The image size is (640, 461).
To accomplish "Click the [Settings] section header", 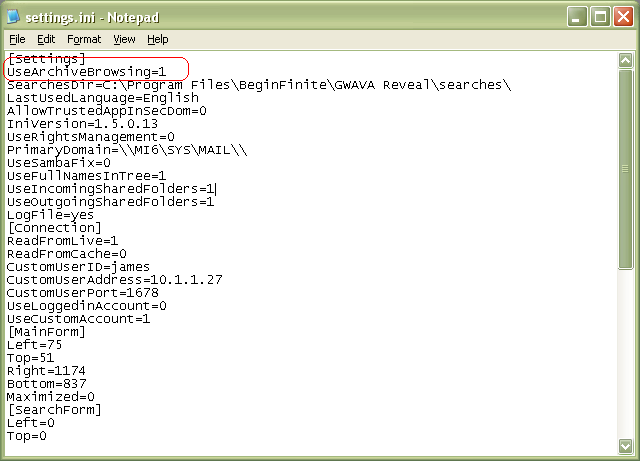I will point(47,59).
